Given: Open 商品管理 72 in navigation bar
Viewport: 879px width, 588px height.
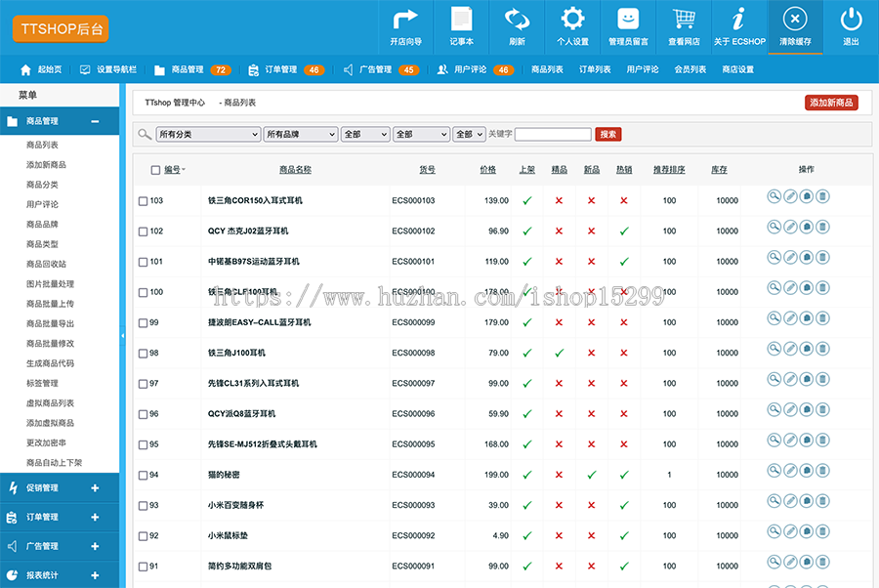Looking at the screenshot, I should click(x=192, y=69).
